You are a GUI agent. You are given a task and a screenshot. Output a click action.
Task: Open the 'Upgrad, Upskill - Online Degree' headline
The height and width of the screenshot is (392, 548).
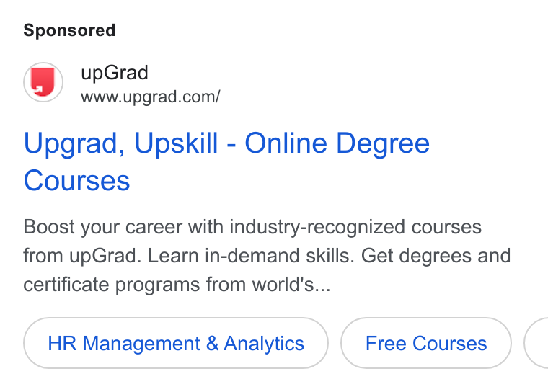pos(226,143)
